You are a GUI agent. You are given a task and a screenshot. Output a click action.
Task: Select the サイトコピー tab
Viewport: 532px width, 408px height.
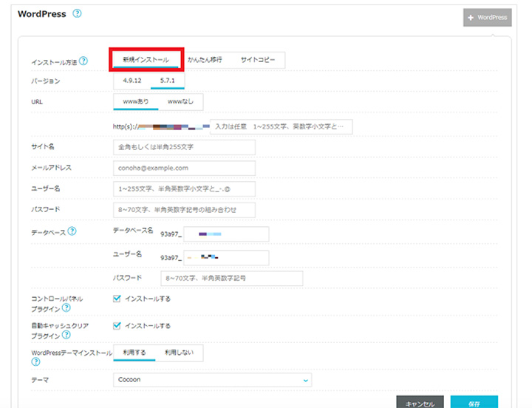[258, 60]
